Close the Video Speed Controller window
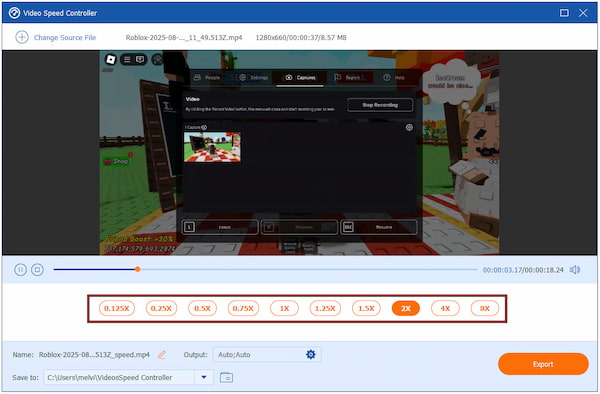 click(583, 13)
